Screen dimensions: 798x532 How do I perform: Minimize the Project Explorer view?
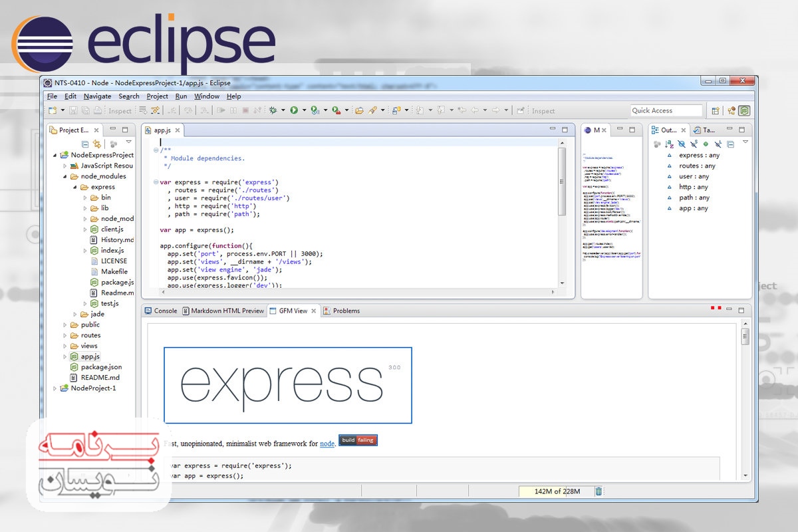pos(114,130)
